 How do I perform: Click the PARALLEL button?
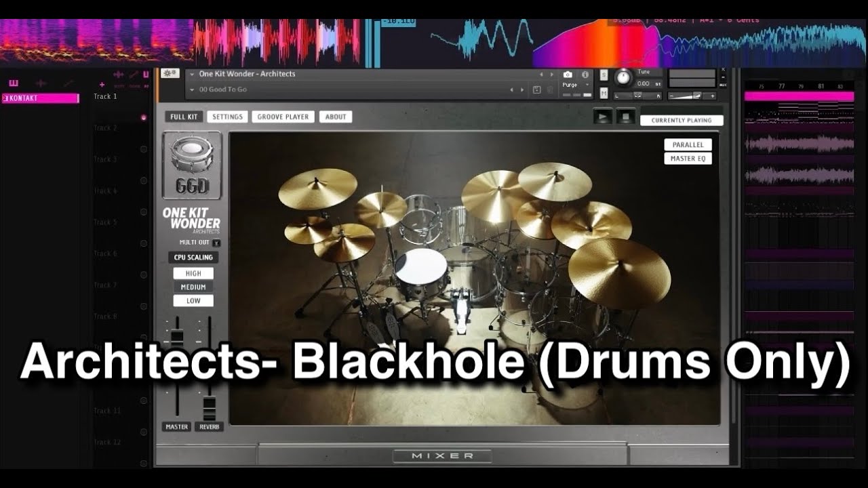(688, 144)
